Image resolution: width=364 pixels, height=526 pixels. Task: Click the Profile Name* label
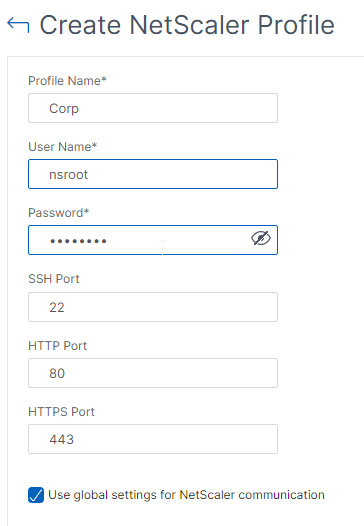tap(67, 81)
